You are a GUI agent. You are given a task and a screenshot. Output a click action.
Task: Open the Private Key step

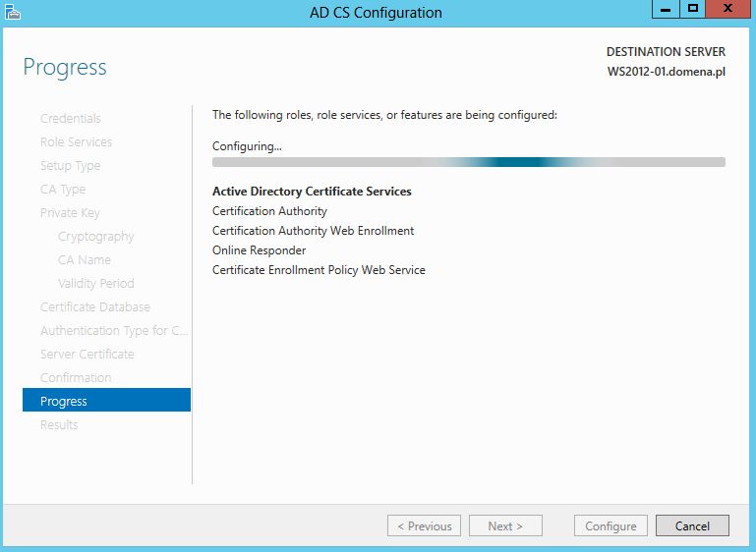pos(70,213)
